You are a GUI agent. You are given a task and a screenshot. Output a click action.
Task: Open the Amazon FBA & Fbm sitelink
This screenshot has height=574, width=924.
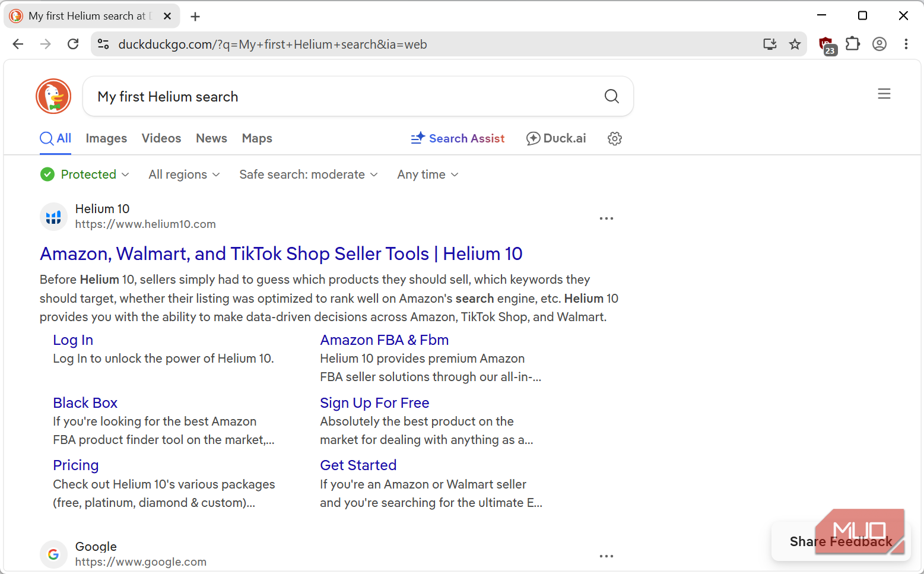click(385, 340)
